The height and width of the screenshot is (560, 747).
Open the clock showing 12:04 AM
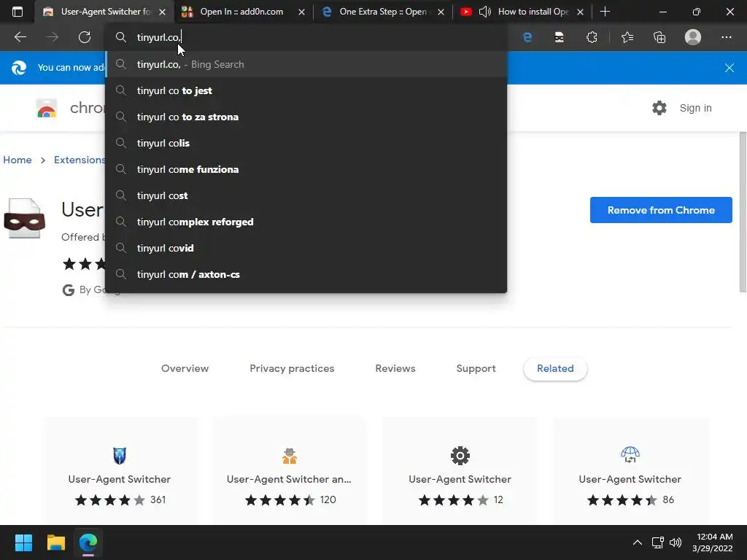[x=712, y=542]
